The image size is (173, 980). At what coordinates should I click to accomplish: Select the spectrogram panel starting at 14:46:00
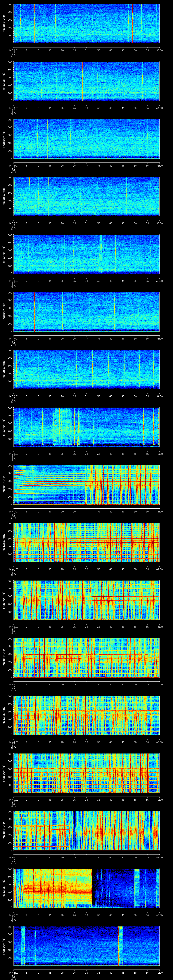[87, 831]
